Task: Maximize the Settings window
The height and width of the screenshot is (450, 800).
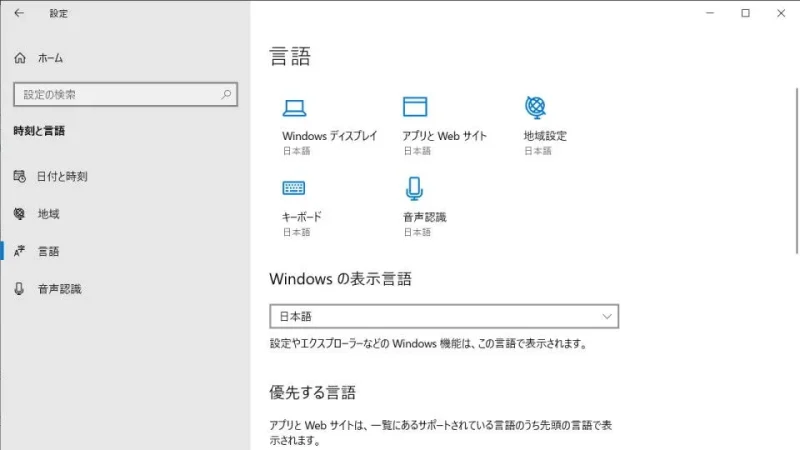Action: pos(745,13)
